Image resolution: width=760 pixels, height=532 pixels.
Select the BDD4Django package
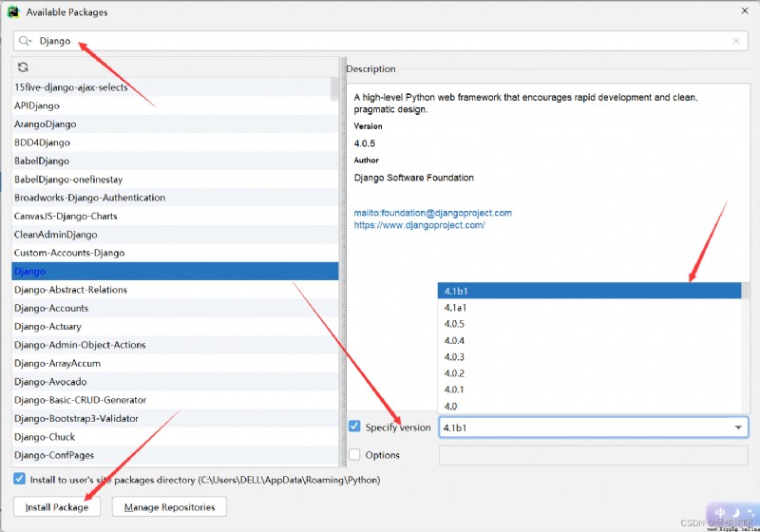pos(175,142)
